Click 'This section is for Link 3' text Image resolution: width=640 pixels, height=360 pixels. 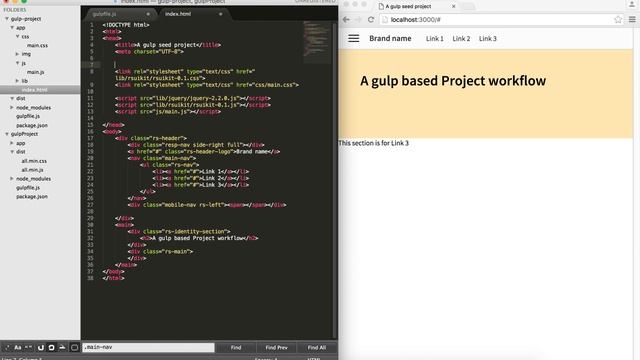click(x=373, y=143)
